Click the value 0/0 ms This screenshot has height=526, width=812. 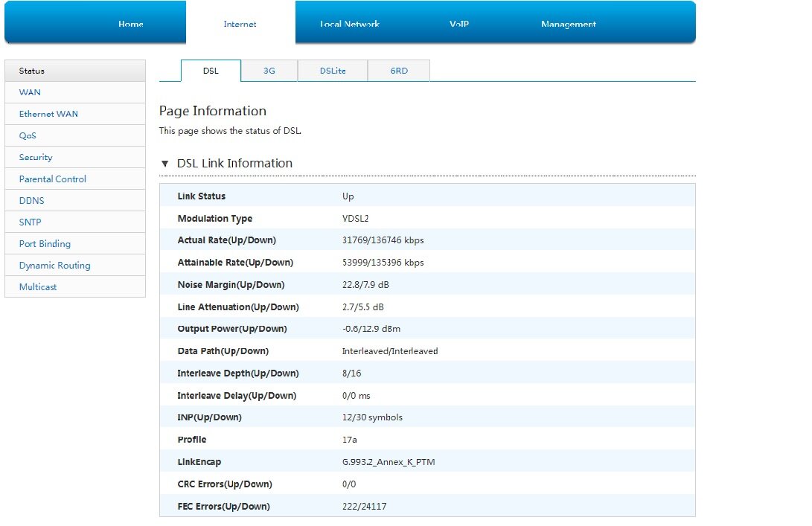point(357,396)
